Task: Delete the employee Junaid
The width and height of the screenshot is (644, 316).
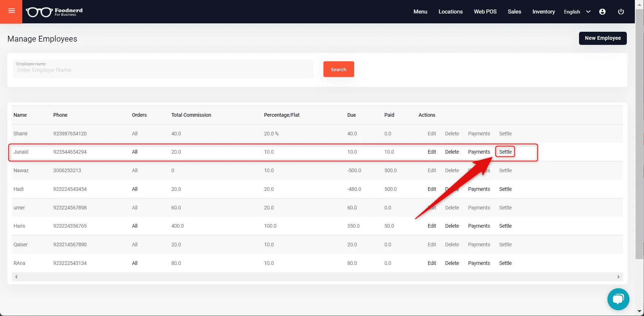Action: tap(452, 152)
